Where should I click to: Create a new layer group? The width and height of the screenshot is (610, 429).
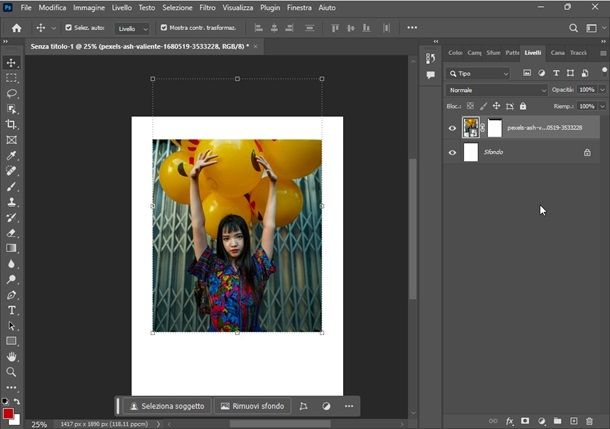pyautogui.click(x=557, y=421)
